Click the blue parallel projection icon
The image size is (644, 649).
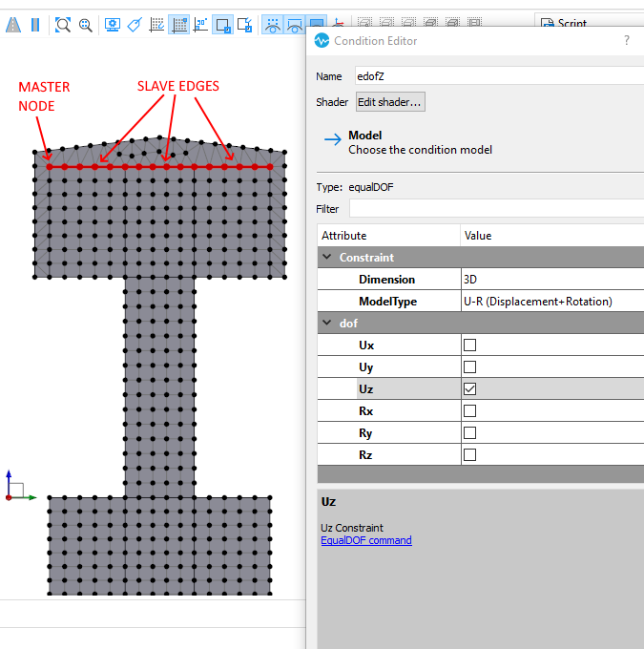pyautogui.click(x=35, y=25)
